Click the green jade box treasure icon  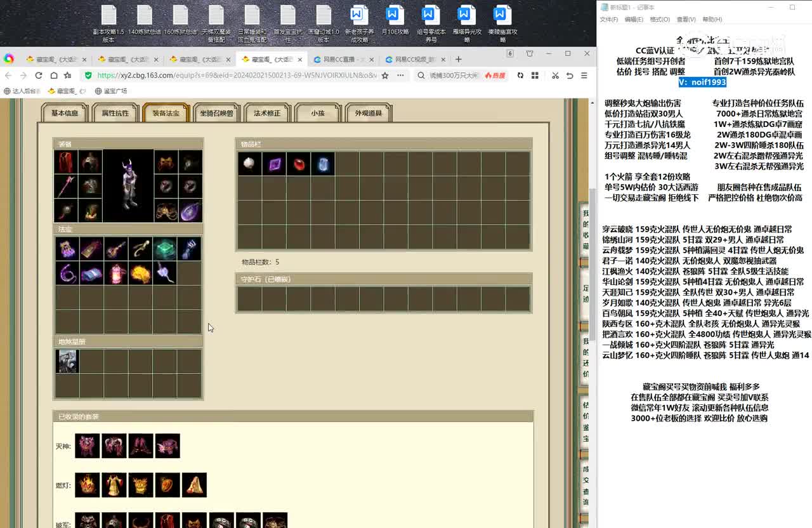165,249
